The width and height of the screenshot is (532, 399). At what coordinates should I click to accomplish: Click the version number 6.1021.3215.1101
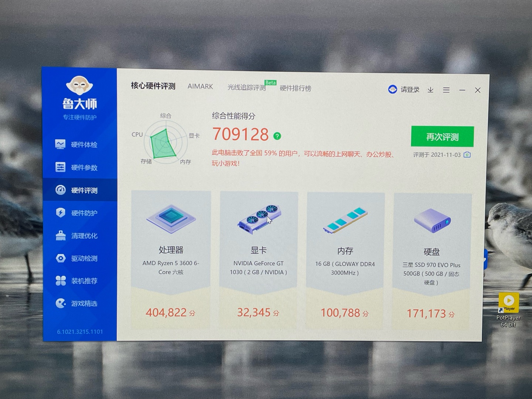click(x=80, y=332)
